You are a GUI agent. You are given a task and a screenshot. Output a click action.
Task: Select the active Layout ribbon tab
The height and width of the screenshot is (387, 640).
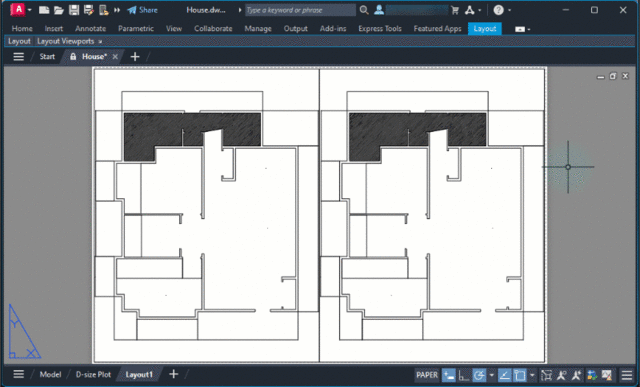pyautogui.click(x=485, y=29)
